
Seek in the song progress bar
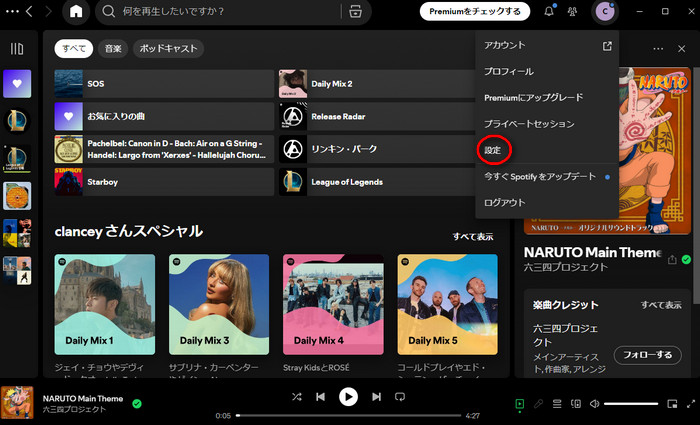point(348,415)
